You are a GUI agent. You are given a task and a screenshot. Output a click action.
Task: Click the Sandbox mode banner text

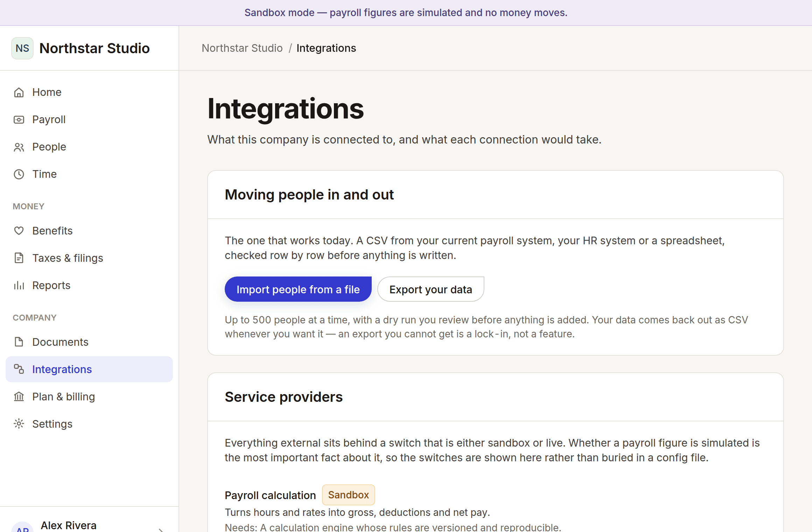tap(406, 13)
